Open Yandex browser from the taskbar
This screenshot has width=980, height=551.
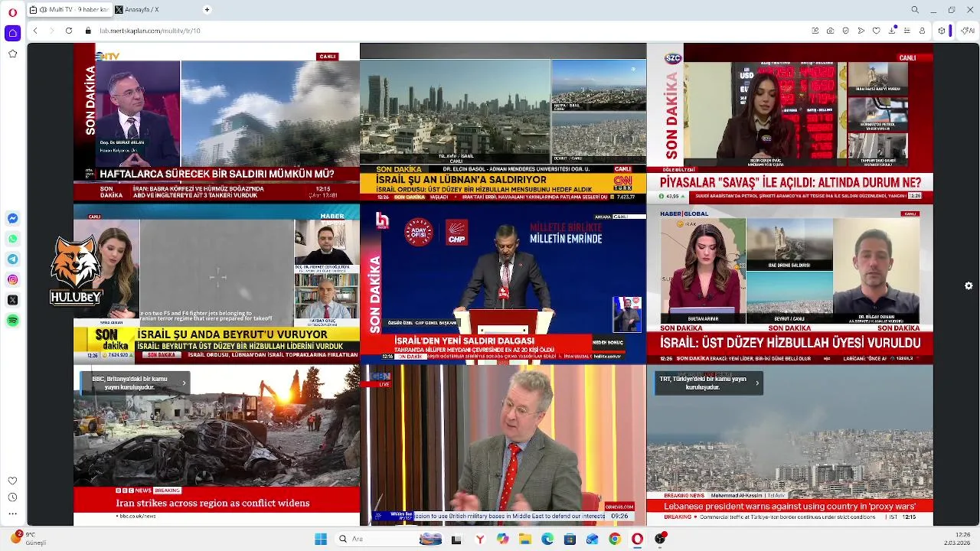[480, 539]
